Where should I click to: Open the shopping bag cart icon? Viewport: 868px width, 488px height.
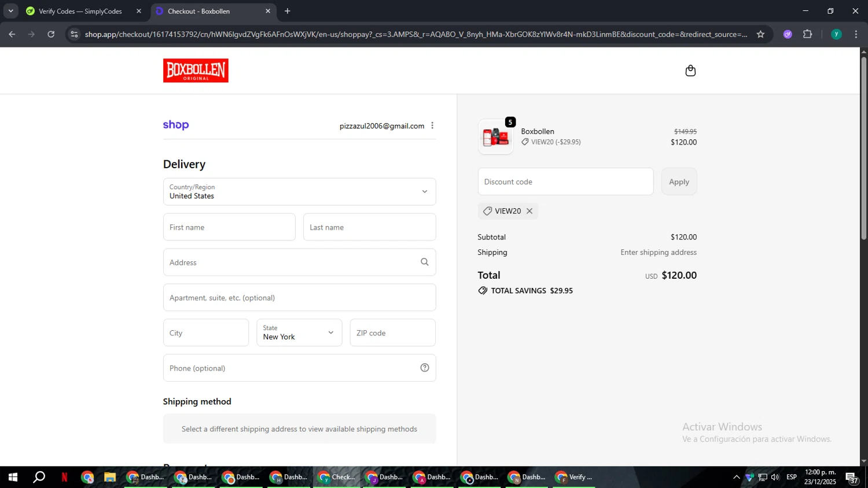tap(690, 71)
